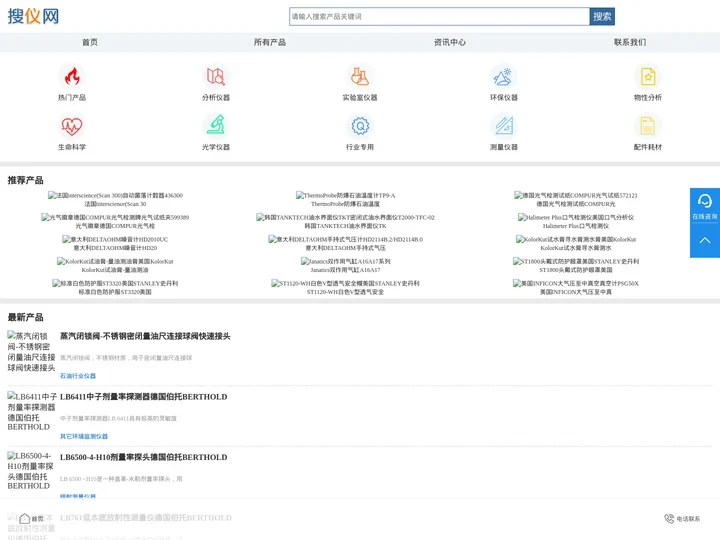Open the 物性分析 star document icon
The height and width of the screenshot is (540, 720).
(x=648, y=77)
